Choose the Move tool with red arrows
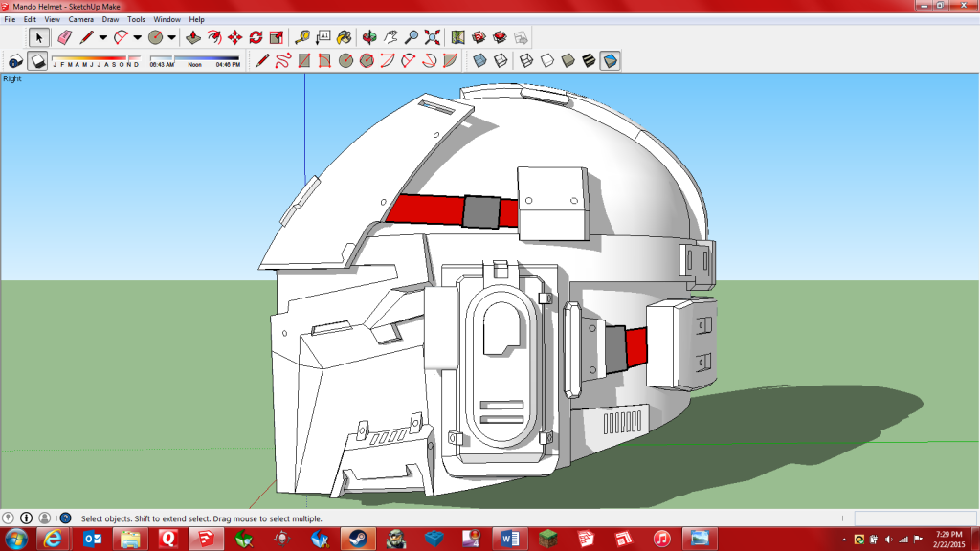 point(235,38)
